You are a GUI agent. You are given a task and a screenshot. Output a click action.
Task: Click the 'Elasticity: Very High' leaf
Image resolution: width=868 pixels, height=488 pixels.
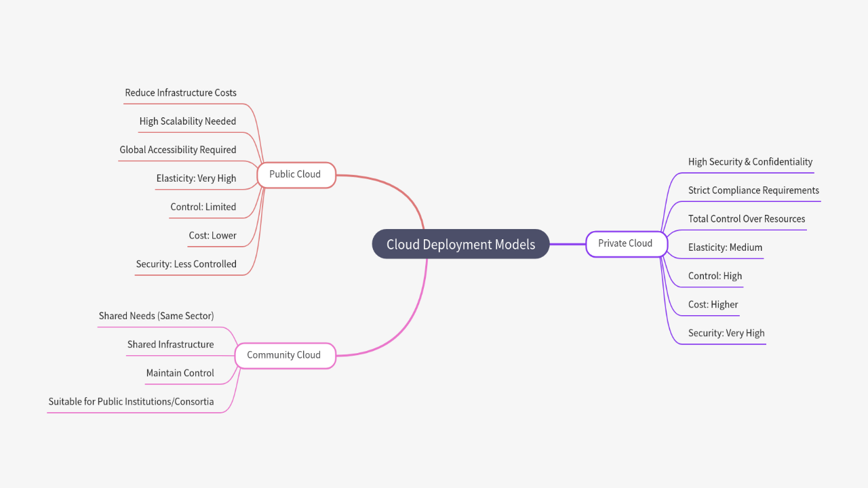coord(196,179)
